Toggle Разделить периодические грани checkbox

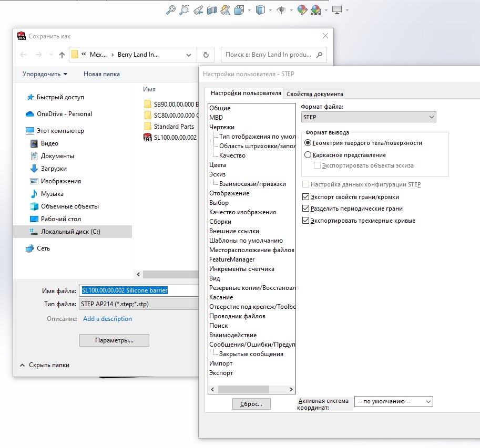pos(306,209)
